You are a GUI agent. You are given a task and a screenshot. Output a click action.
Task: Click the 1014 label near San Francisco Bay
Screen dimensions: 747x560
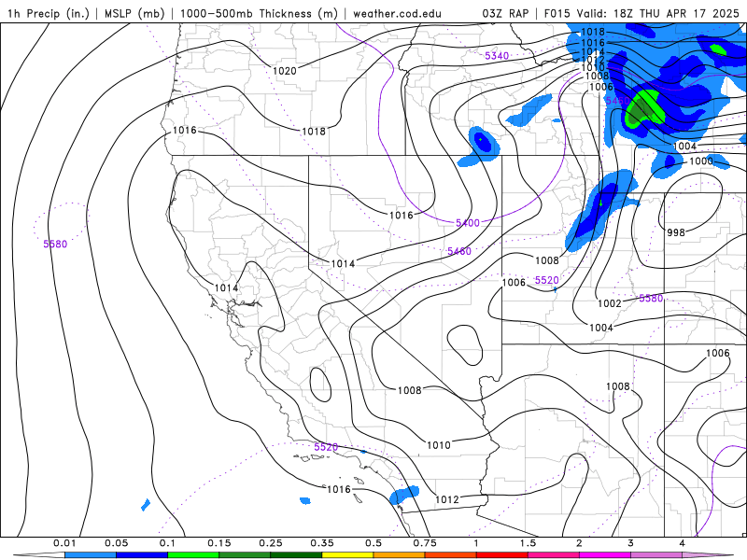pyautogui.click(x=226, y=287)
